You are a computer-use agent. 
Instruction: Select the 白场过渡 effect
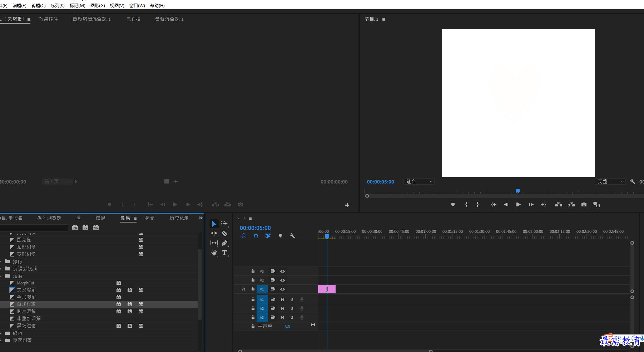(26, 304)
